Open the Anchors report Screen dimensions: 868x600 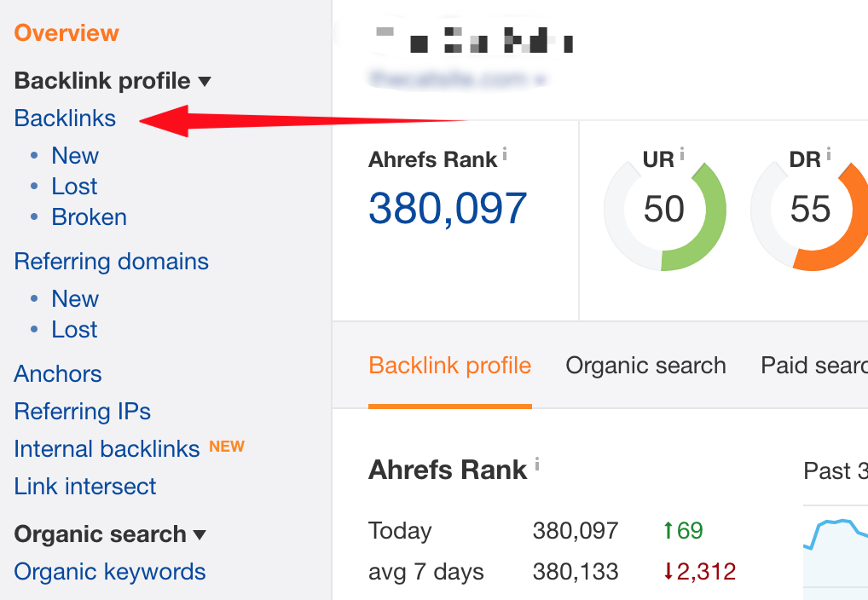pyautogui.click(x=58, y=373)
